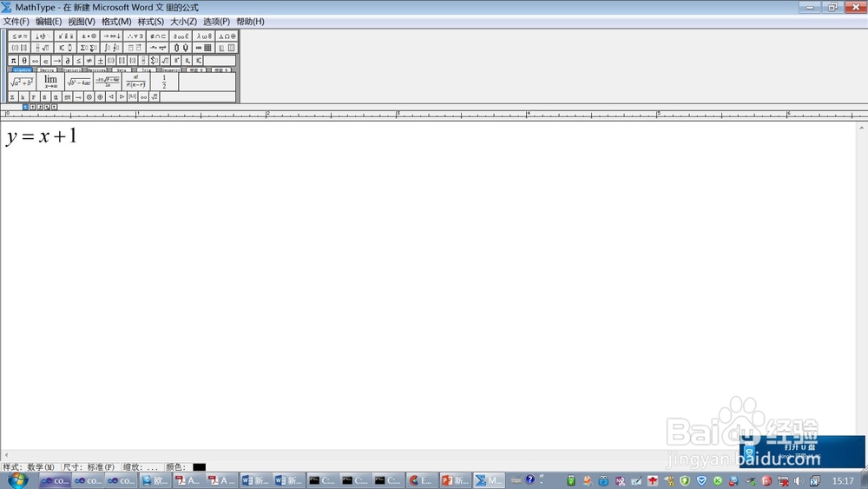Click the horizontal scrollbar left arrow
Image resolution: width=868 pixels, height=489 pixels.
tap(6, 454)
